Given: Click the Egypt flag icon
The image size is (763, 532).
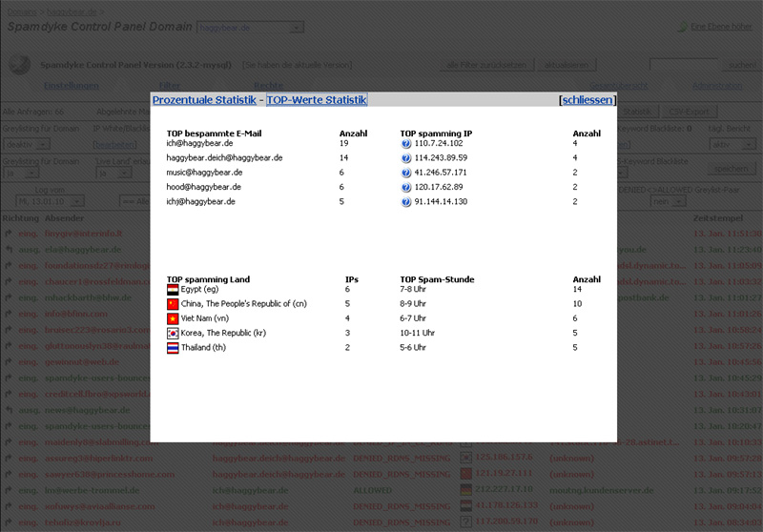Looking at the screenshot, I should [x=173, y=289].
